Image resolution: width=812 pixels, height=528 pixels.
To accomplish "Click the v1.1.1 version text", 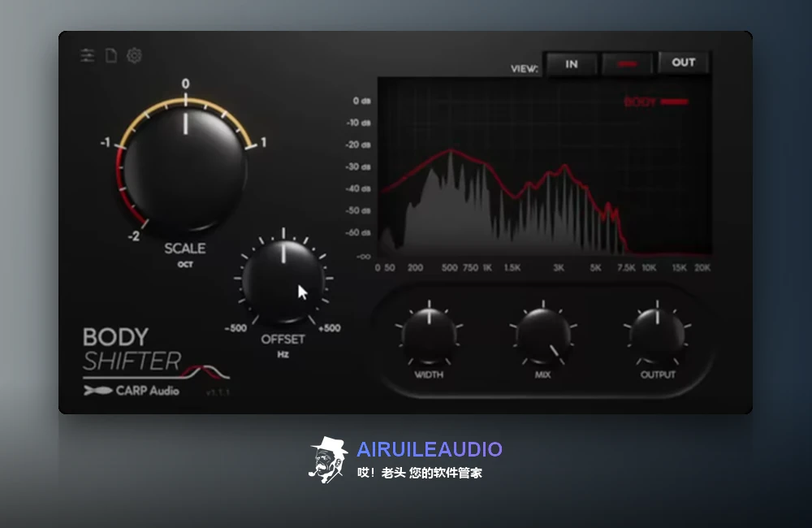I will tap(218, 392).
